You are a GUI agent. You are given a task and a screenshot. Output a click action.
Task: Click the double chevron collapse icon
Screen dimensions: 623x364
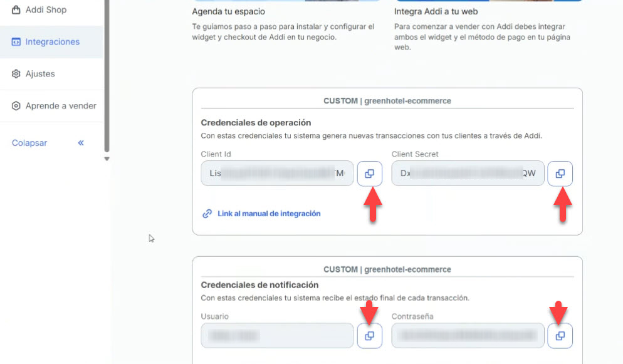pos(81,143)
